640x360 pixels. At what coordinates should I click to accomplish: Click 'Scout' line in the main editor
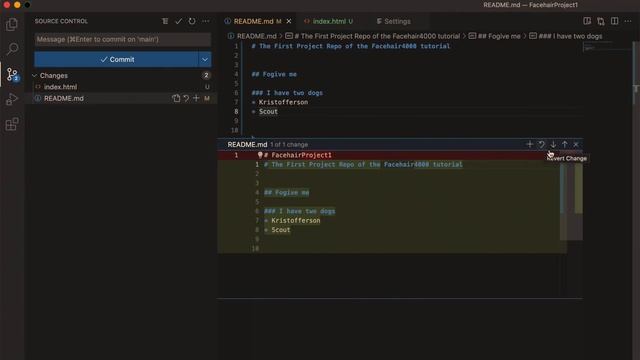[x=268, y=111]
